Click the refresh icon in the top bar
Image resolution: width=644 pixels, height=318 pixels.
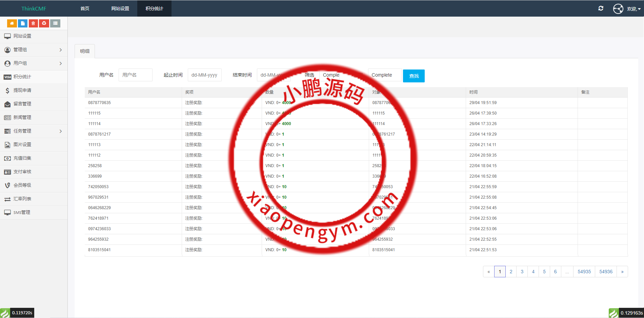click(601, 8)
